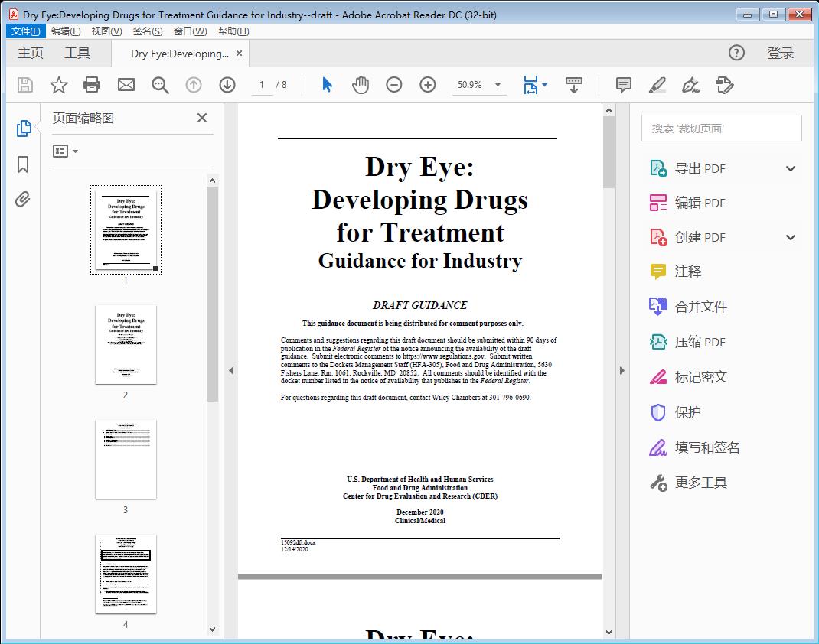Open the 文件 menu
The image size is (819, 644).
(x=25, y=31)
